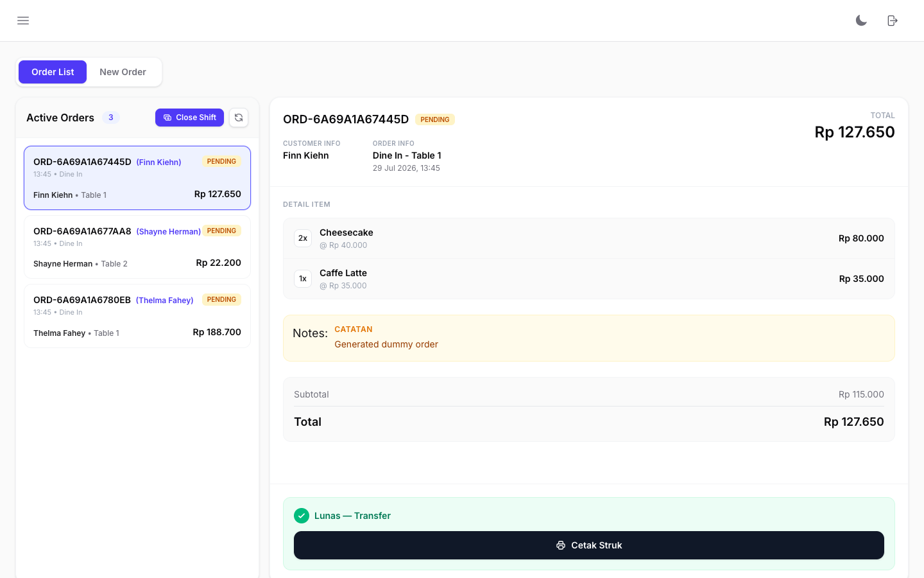Click the Rp 35.000 line total

pos(862,279)
